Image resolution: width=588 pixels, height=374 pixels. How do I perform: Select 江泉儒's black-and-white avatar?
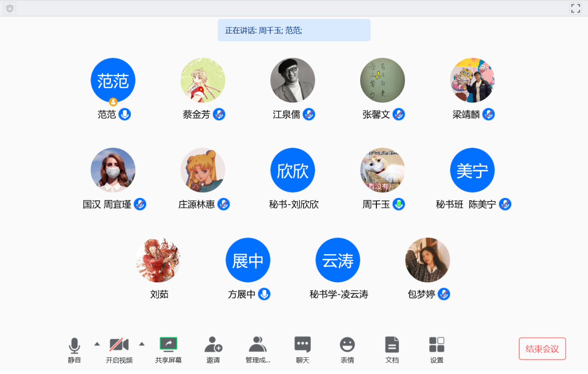[292, 80]
